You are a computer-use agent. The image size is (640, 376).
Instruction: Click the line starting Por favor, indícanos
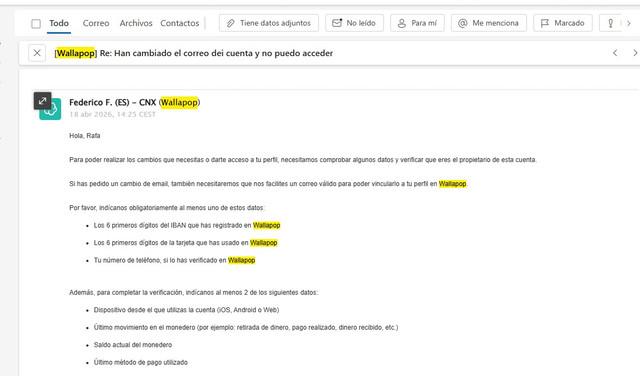point(167,208)
